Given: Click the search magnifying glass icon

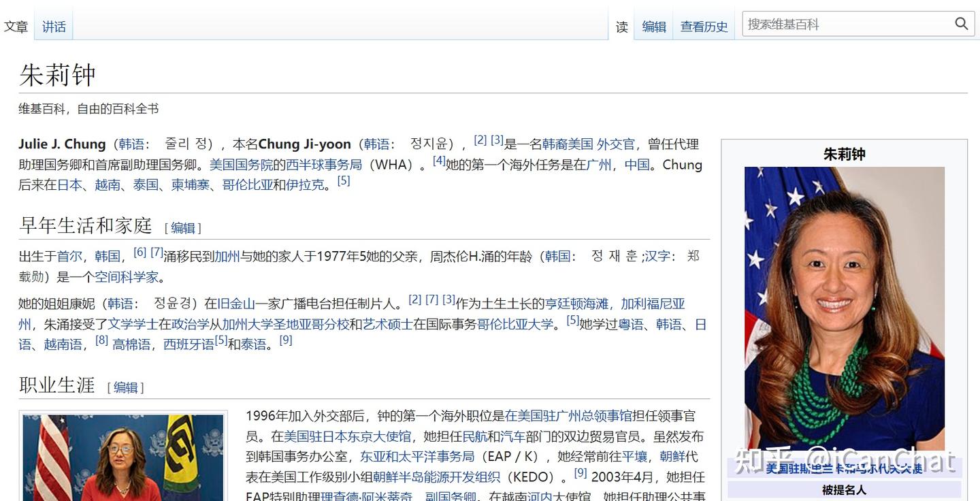Looking at the screenshot, I should (962, 23).
